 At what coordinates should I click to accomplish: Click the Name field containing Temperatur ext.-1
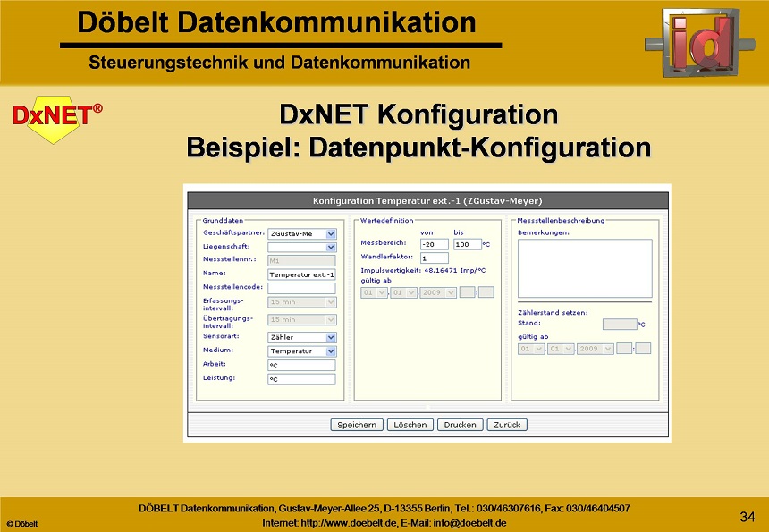coord(301,274)
